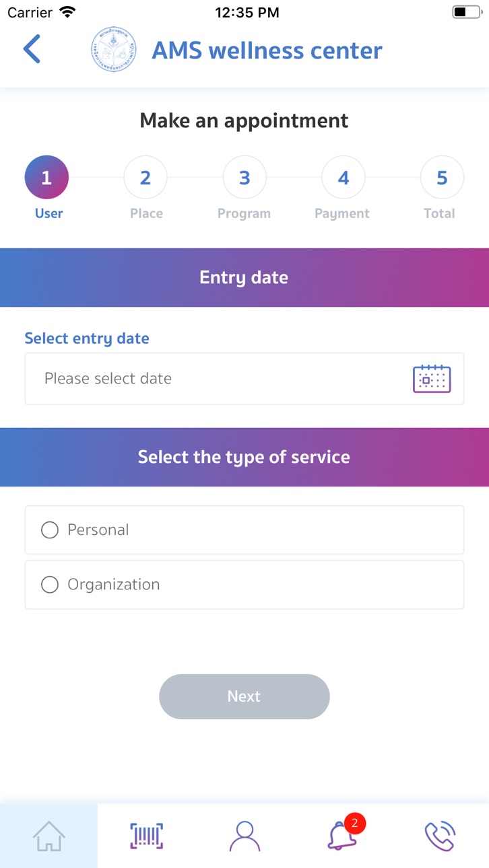Select the Organization service type
This screenshot has width=489, height=868.
point(244,585)
